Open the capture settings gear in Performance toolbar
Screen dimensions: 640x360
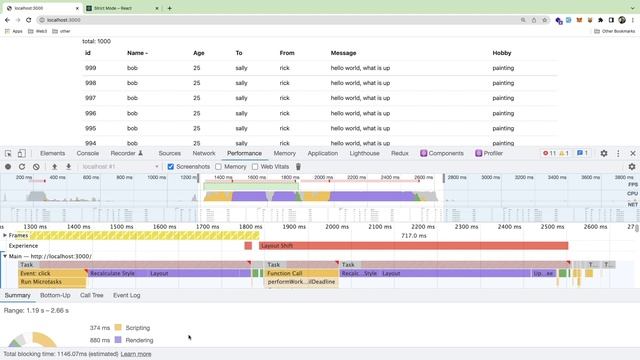(632, 167)
